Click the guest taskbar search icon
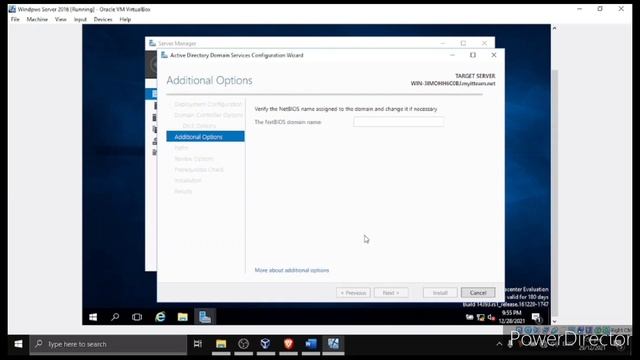The image size is (640, 360). pyautogui.click(x=115, y=317)
